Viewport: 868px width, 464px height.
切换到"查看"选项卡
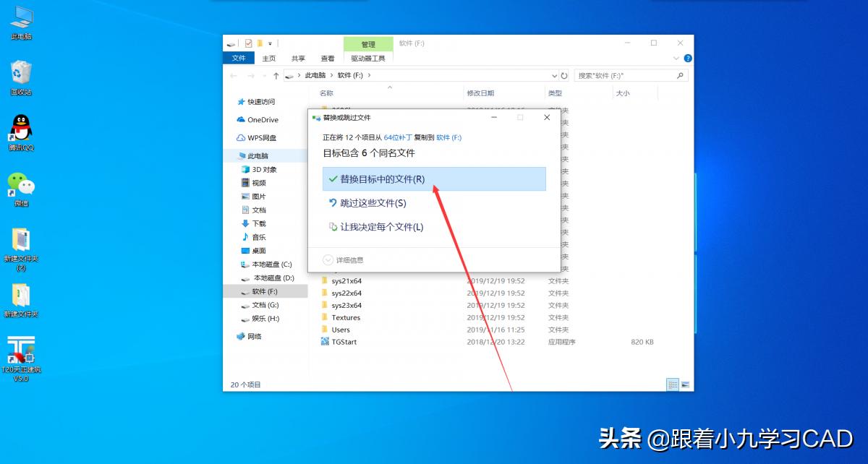point(327,58)
